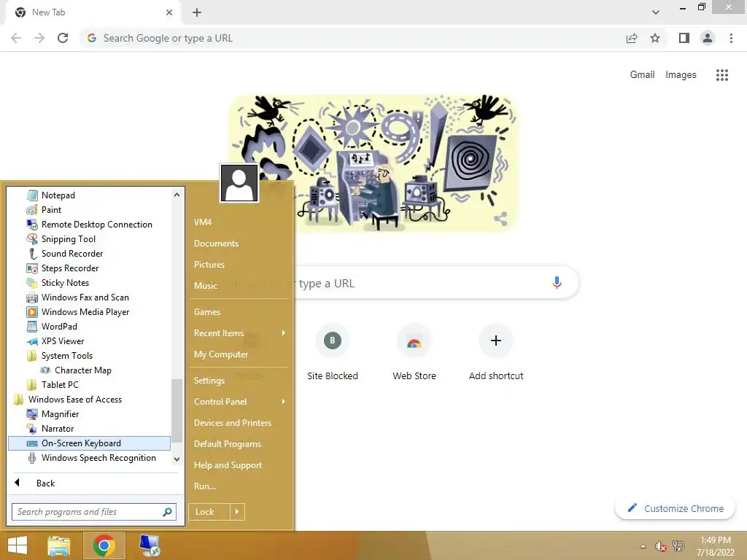Open Documents from the start menu
This screenshot has width=747, height=560.
[216, 244]
